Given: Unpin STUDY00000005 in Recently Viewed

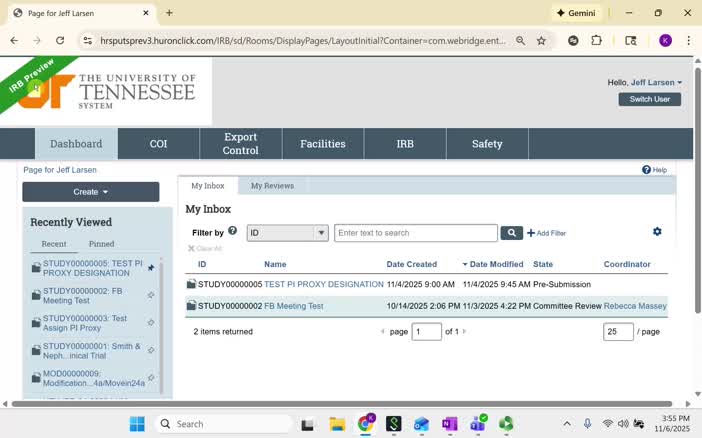Looking at the screenshot, I should [x=151, y=268].
